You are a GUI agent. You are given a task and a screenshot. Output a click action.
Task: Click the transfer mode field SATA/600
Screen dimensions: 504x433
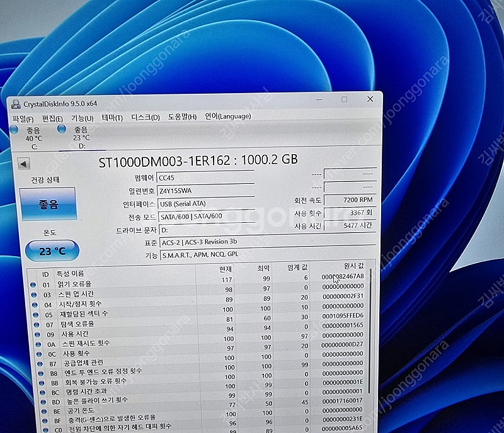coord(207,216)
